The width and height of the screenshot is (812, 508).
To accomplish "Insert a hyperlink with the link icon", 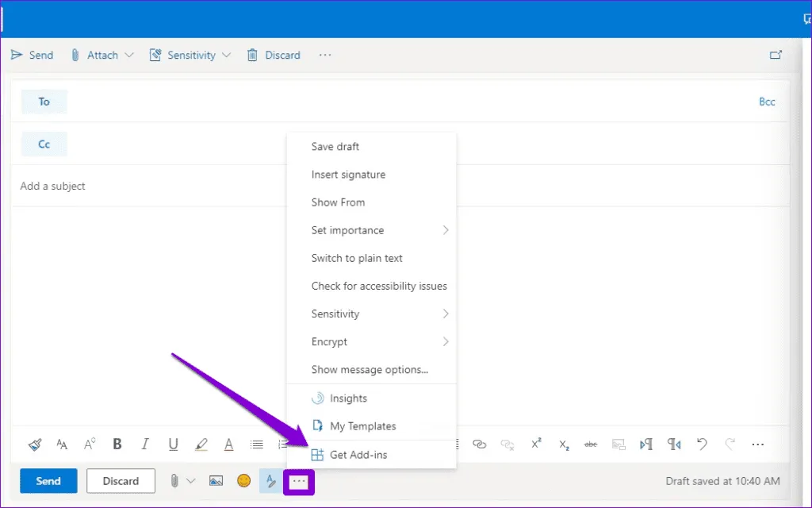I will coord(479,444).
